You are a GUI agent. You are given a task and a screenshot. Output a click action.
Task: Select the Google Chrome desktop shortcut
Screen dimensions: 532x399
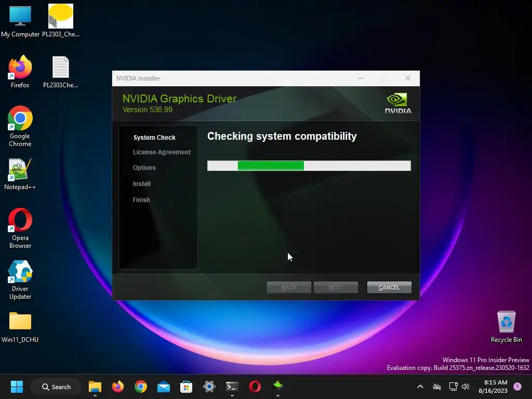tap(20, 126)
